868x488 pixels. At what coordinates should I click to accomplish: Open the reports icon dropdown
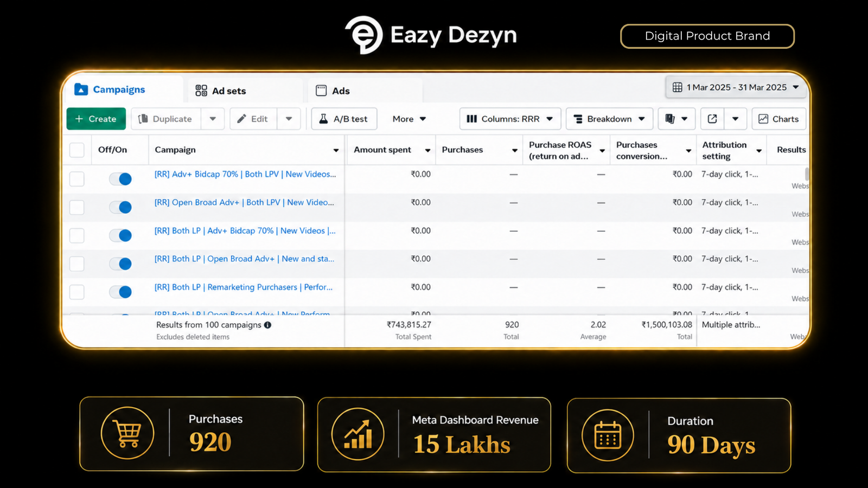(676, 119)
